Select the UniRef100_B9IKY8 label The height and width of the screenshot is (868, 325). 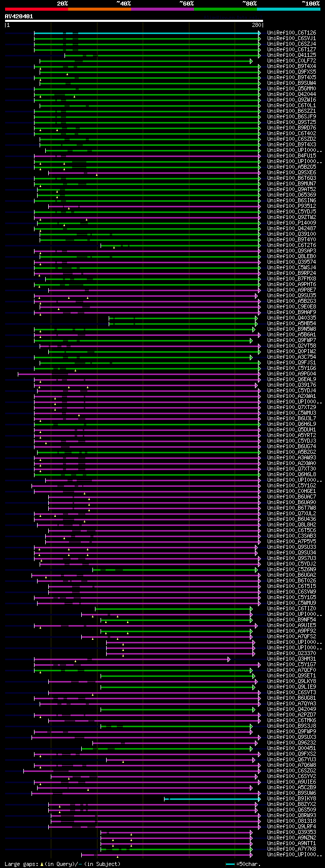(291, 799)
